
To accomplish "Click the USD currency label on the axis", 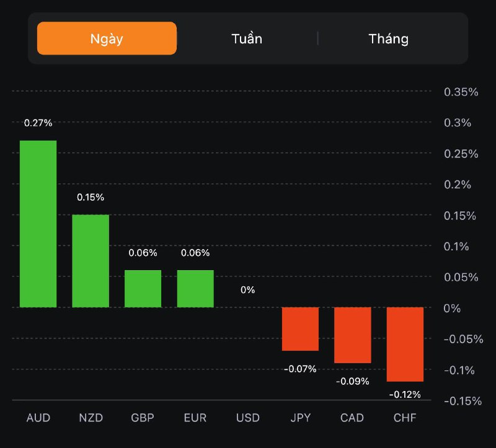I will tap(248, 418).
